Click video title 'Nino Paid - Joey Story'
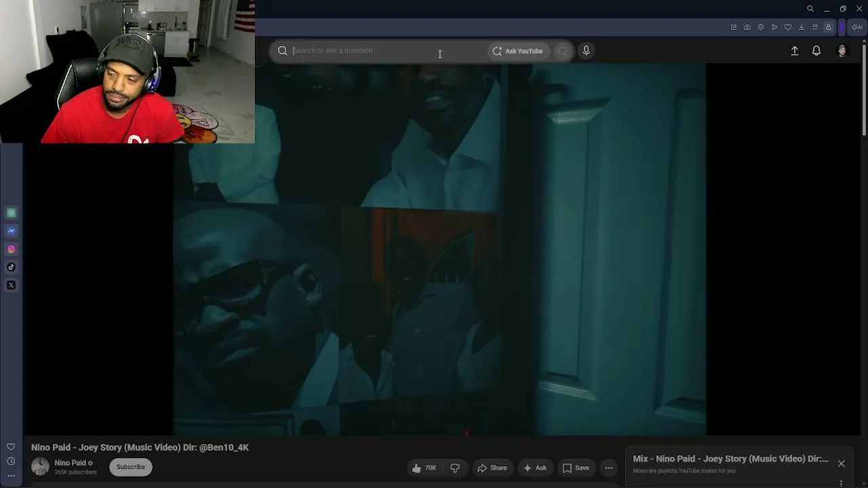Viewport: 868px width, 488px height. click(x=140, y=447)
